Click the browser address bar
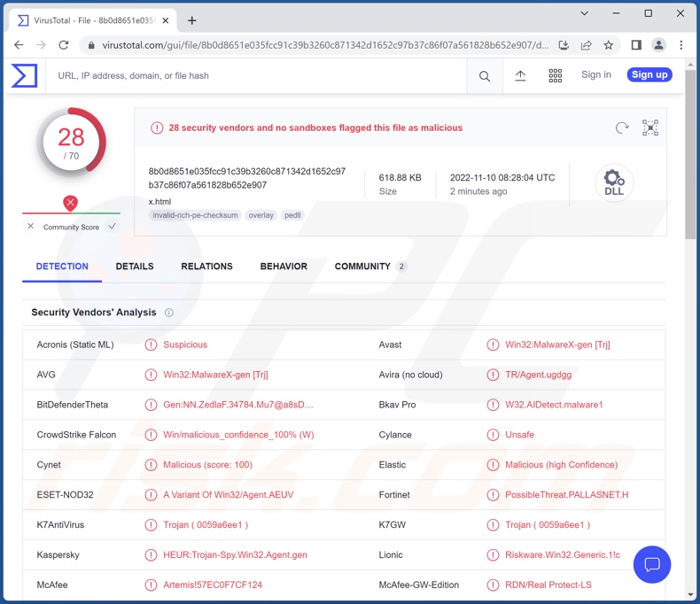 click(325, 45)
